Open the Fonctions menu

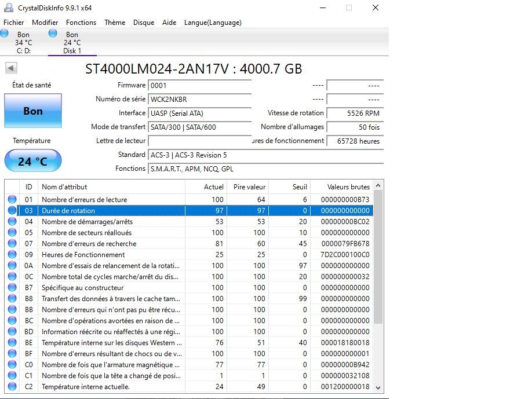81,23
